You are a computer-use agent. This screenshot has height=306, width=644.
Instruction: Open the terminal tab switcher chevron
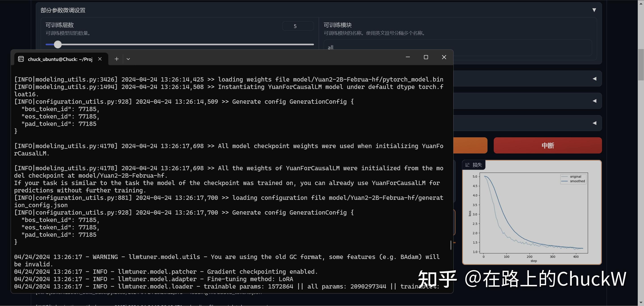pos(128,59)
